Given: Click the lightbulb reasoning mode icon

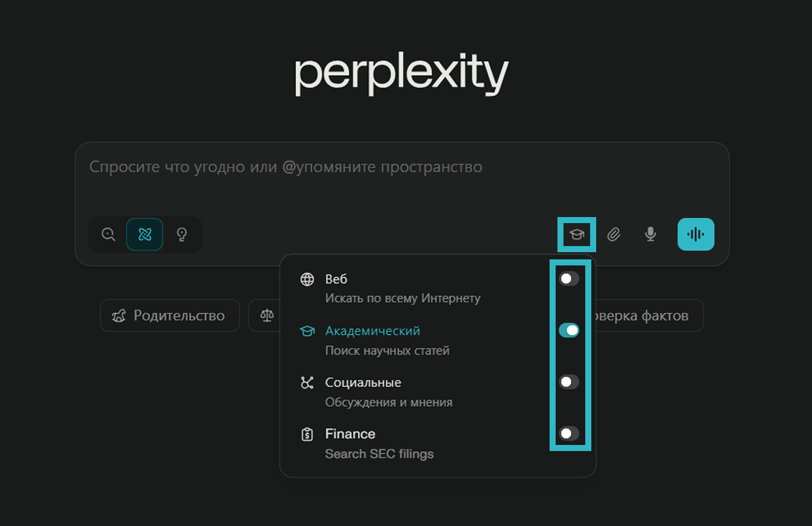Looking at the screenshot, I should pos(181,235).
